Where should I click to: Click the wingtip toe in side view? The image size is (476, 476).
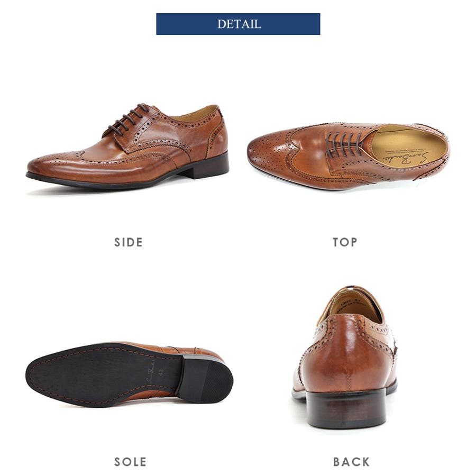(58, 166)
